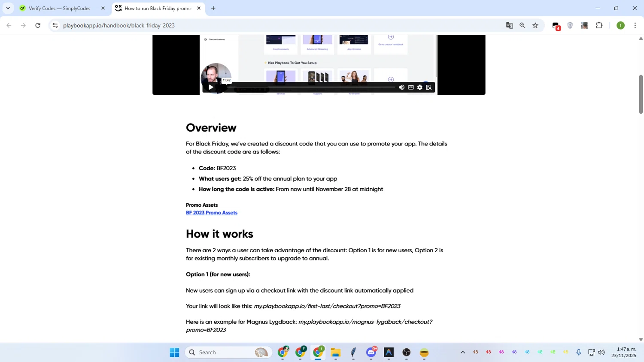Click the brown 48 tray icon

coord(476,352)
